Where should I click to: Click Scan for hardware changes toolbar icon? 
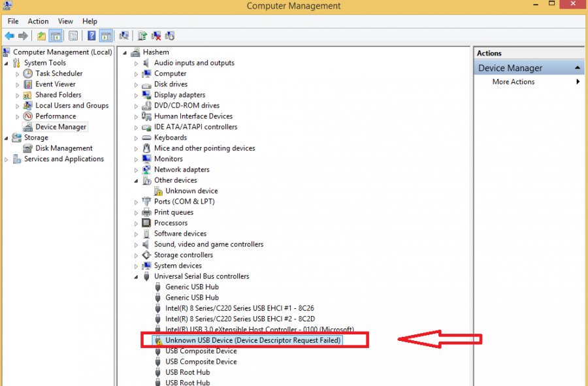click(x=123, y=36)
